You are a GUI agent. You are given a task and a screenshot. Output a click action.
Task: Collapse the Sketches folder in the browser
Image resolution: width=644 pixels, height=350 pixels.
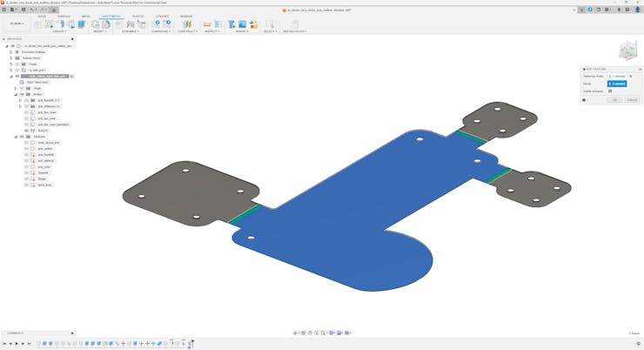tap(16, 137)
